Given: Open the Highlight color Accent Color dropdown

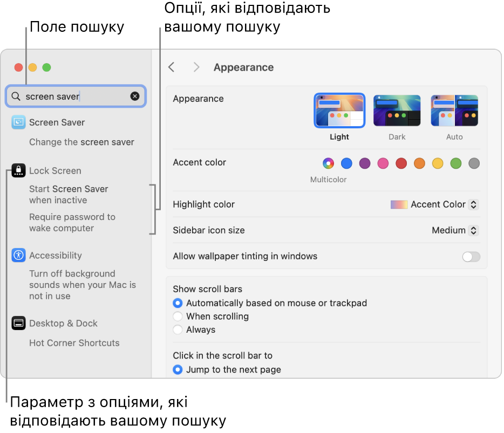Looking at the screenshot, I should tap(434, 204).
